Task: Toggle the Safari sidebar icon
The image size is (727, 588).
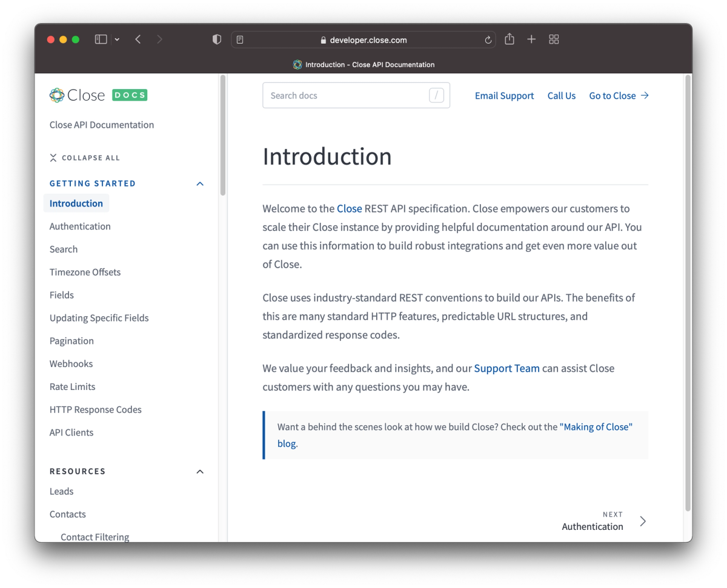Action: [x=101, y=39]
